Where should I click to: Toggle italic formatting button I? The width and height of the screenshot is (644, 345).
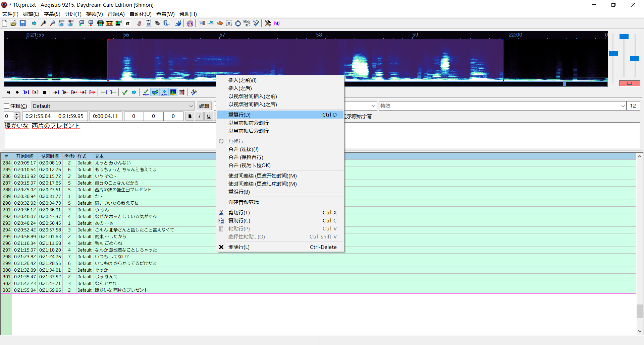click(199, 116)
